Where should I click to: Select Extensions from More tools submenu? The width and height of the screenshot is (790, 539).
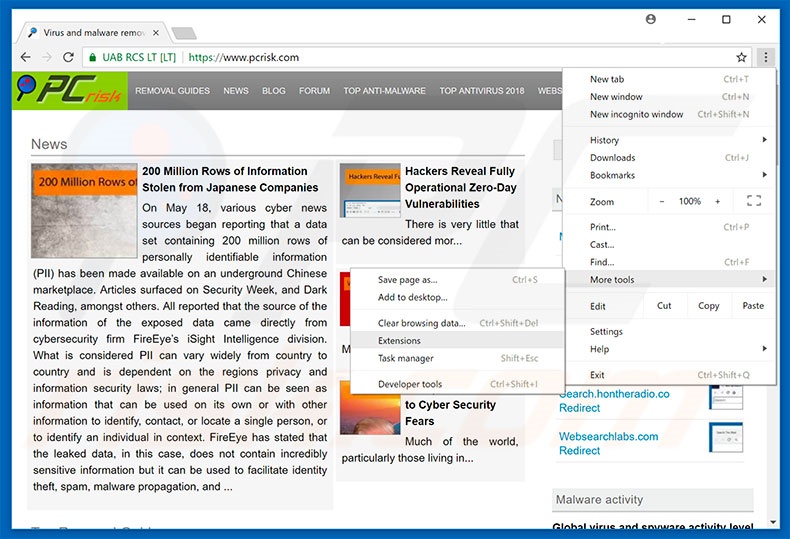point(399,341)
